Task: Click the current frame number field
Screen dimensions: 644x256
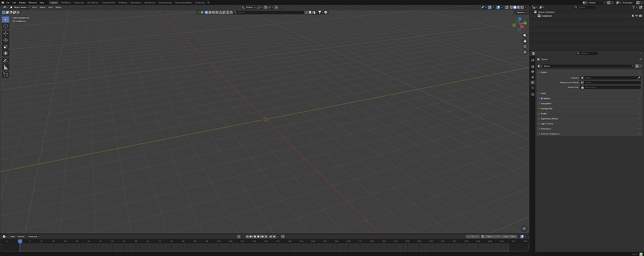Action: click(x=473, y=237)
